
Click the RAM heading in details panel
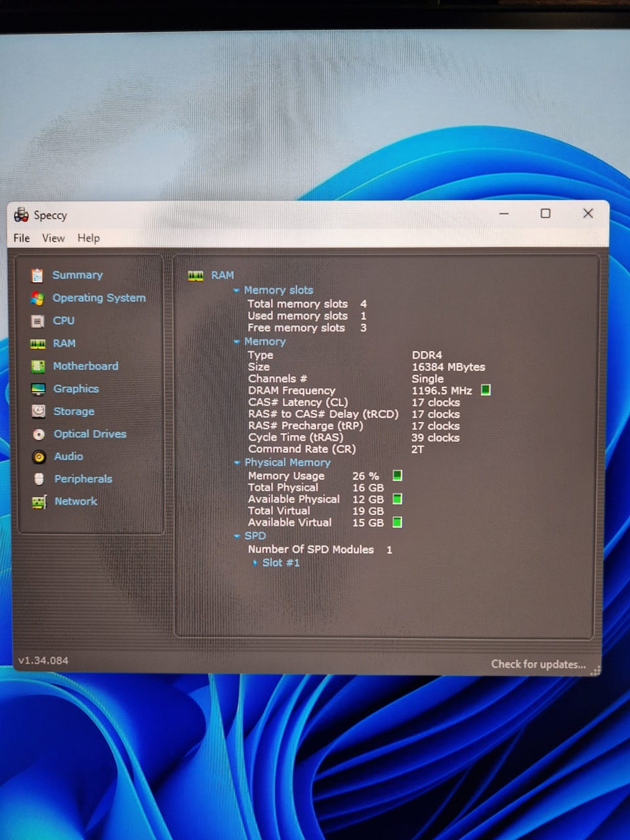coord(222,276)
